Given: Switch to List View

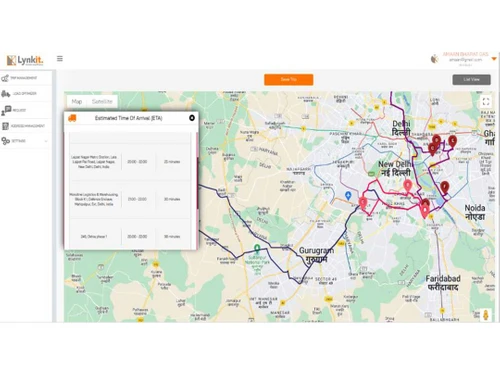Looking at the screenshot, I should pos(471,80).
